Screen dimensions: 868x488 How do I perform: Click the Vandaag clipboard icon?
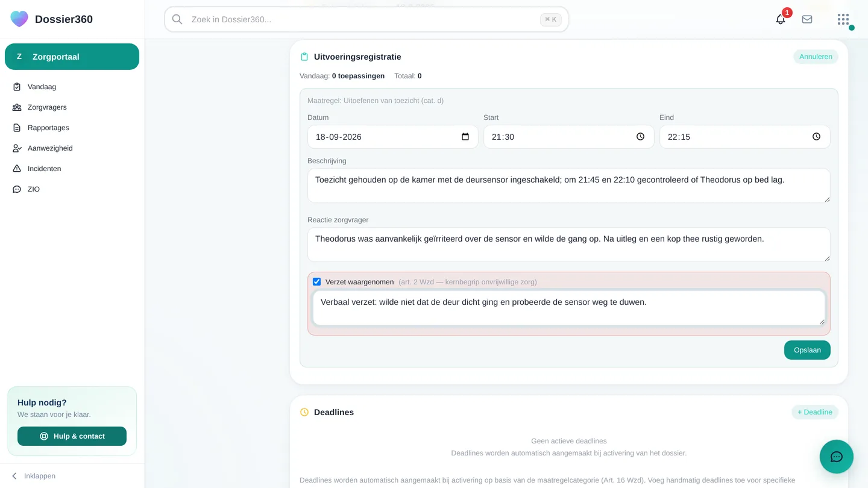point(17,87)
